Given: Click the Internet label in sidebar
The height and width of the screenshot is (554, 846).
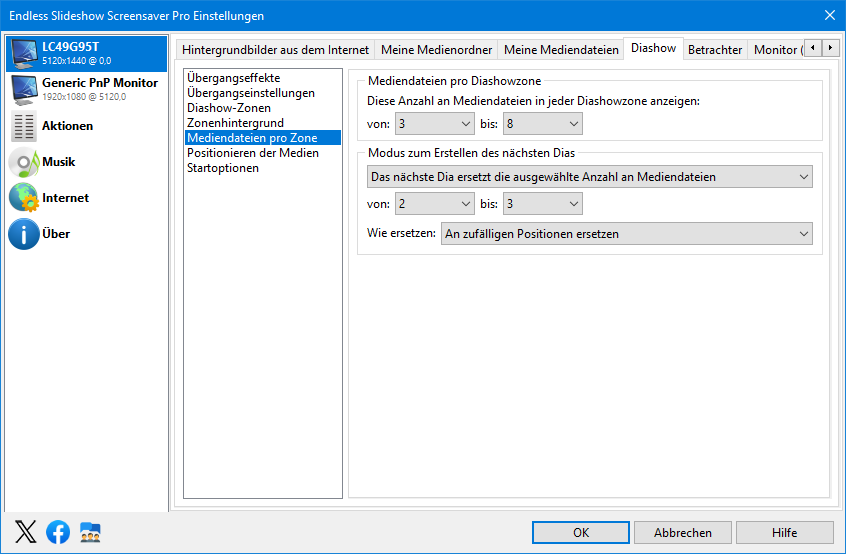Looking at the screenshot, I should tap(65, 197).
